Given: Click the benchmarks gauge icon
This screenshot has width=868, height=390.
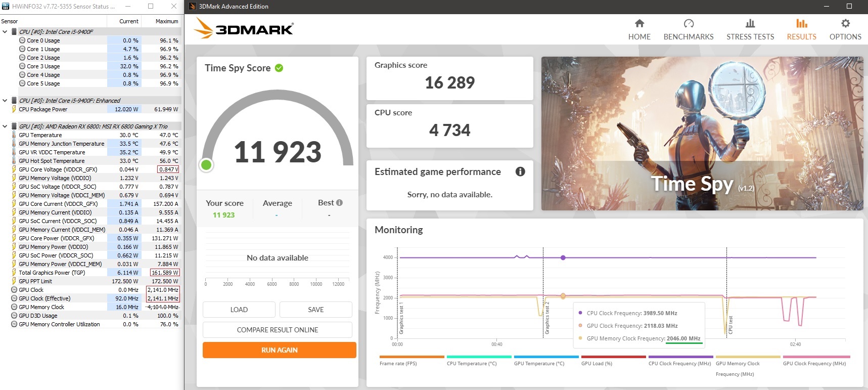Looking at the screenshot, I should point(689,23).
